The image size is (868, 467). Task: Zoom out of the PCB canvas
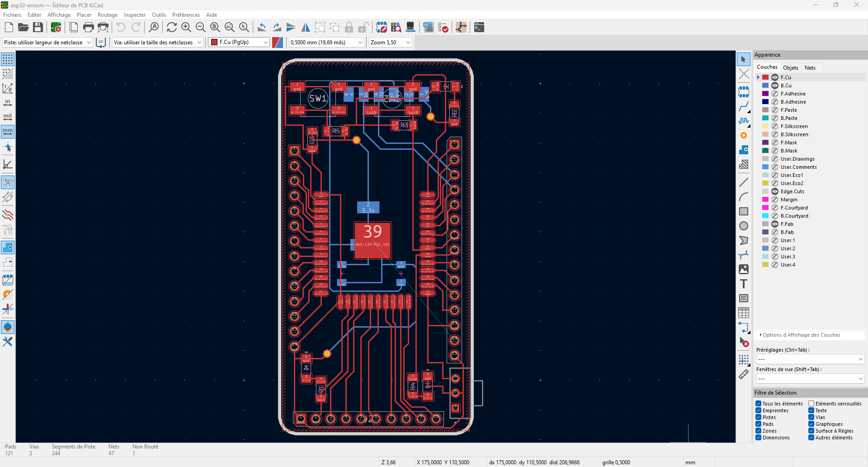click(201, 27)
